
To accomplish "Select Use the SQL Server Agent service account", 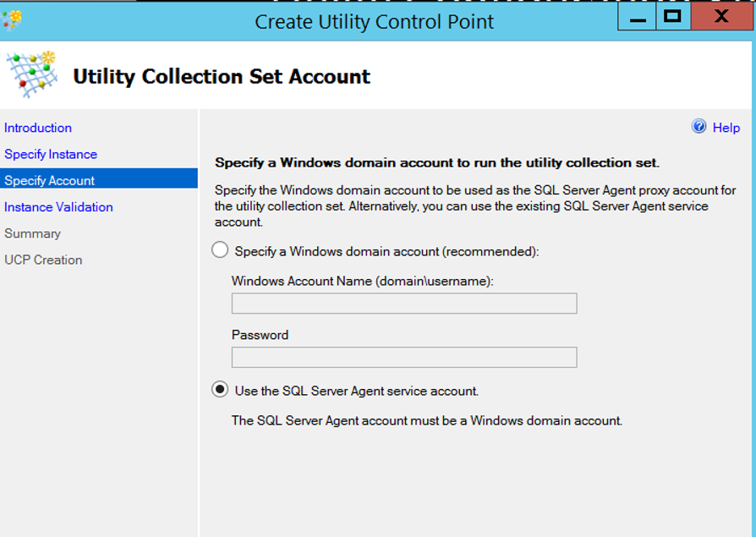I will (220, 390).
